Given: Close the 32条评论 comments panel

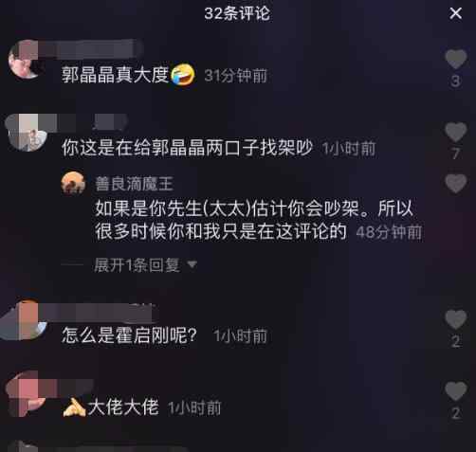Looking at the screenshot, I should coord(455,13).
